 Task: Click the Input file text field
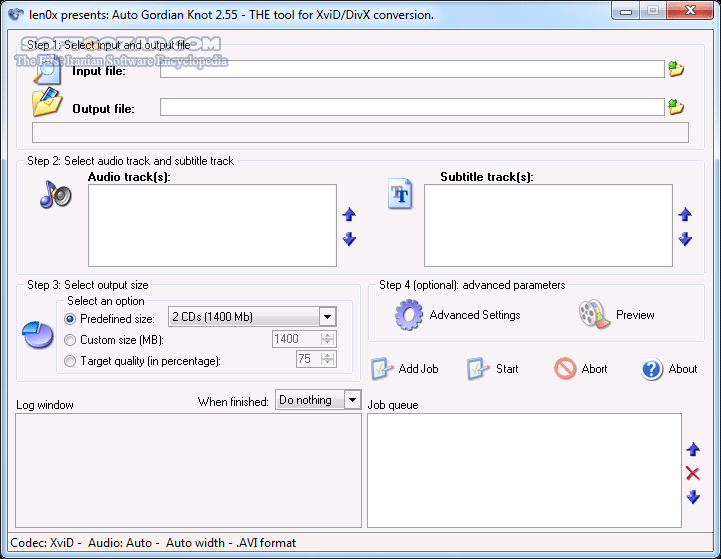click(x=412, y=69)
